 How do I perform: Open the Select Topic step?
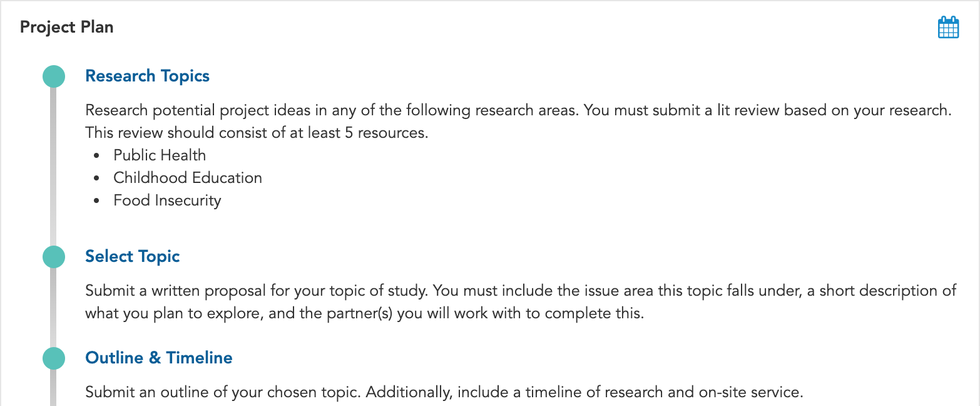pos(133,256)
